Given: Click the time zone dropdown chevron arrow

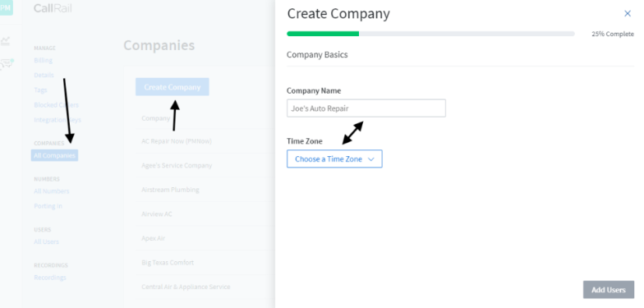Looking at the screenshot, I should tap(371, 159).
